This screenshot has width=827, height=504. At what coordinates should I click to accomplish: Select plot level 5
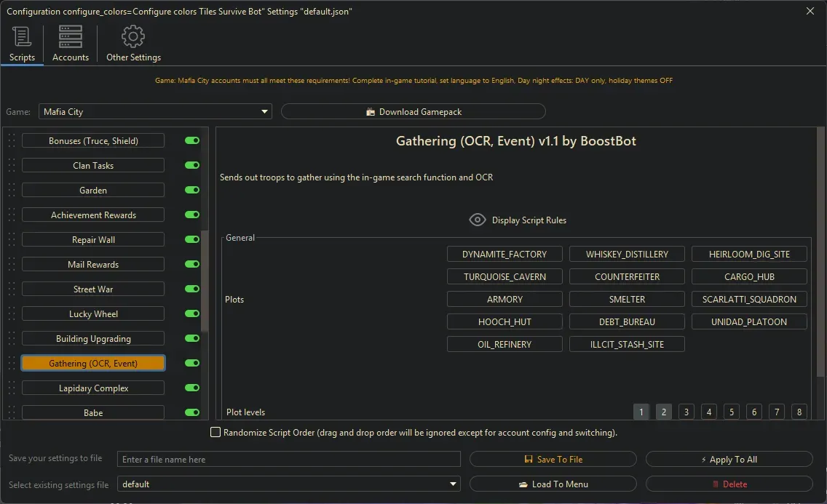(732, 412)
